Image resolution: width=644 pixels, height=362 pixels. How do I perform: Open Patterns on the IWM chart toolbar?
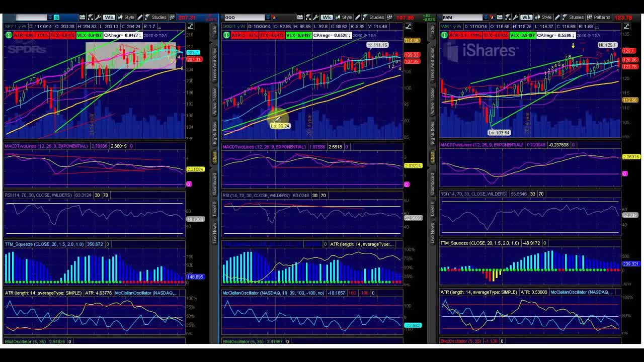pos(599,17)
